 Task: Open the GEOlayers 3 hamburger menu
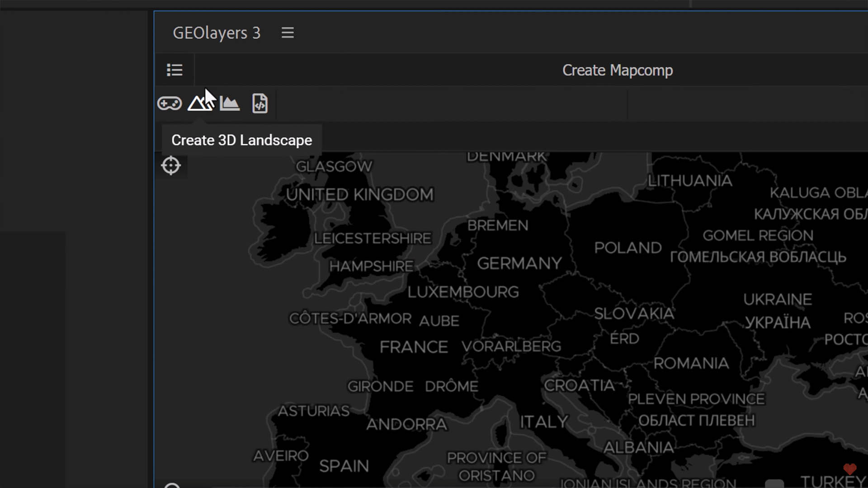coord(288,33)
